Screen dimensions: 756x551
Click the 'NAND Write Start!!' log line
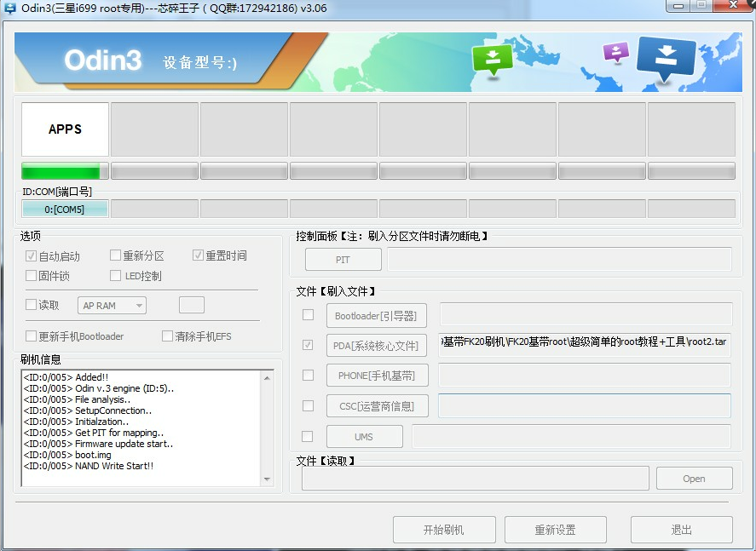[89, 466]
